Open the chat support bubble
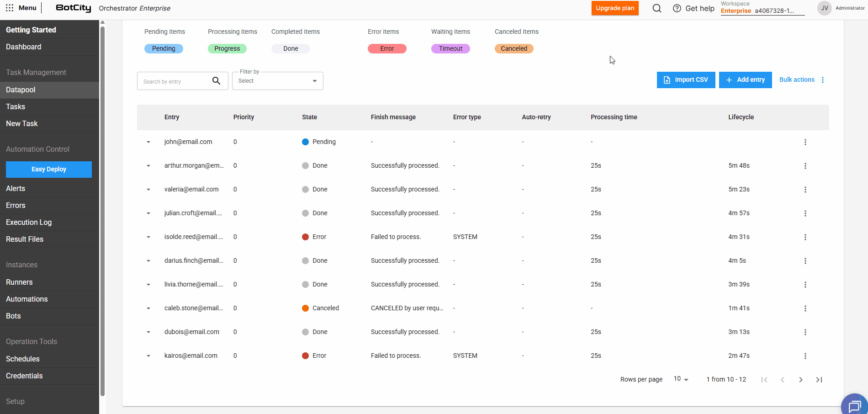Image resolution: width=868 pixels, height=414 pixels. [853, 405]
